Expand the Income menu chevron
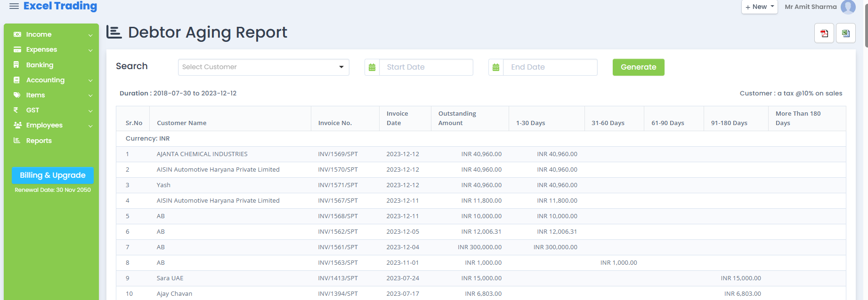This screenshot has width=868, height=300. tap(90, 35)
